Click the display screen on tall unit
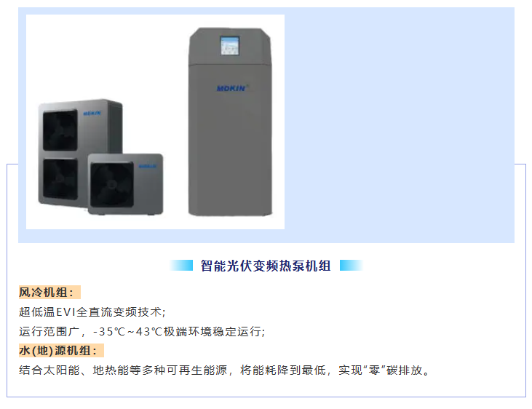532x409 pixels. point(230,45)
